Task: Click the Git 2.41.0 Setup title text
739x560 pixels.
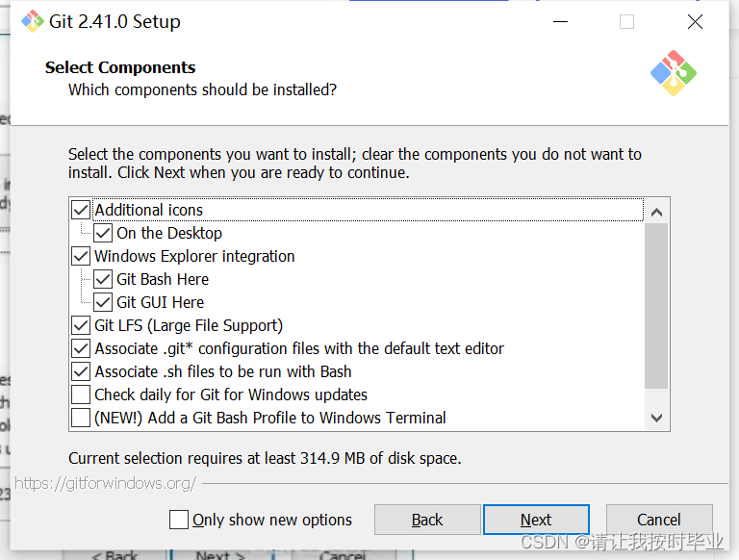Action: point(115,22)
